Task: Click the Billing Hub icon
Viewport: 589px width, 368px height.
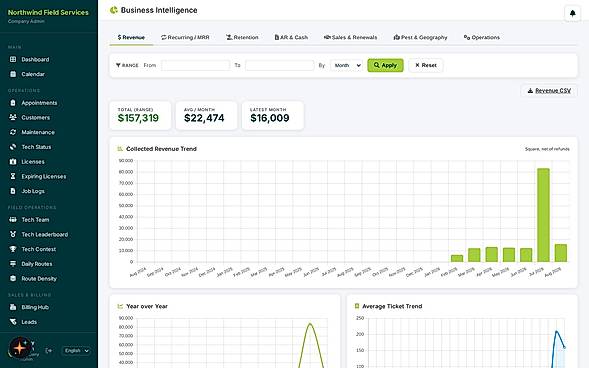Action: pos(13,307)
